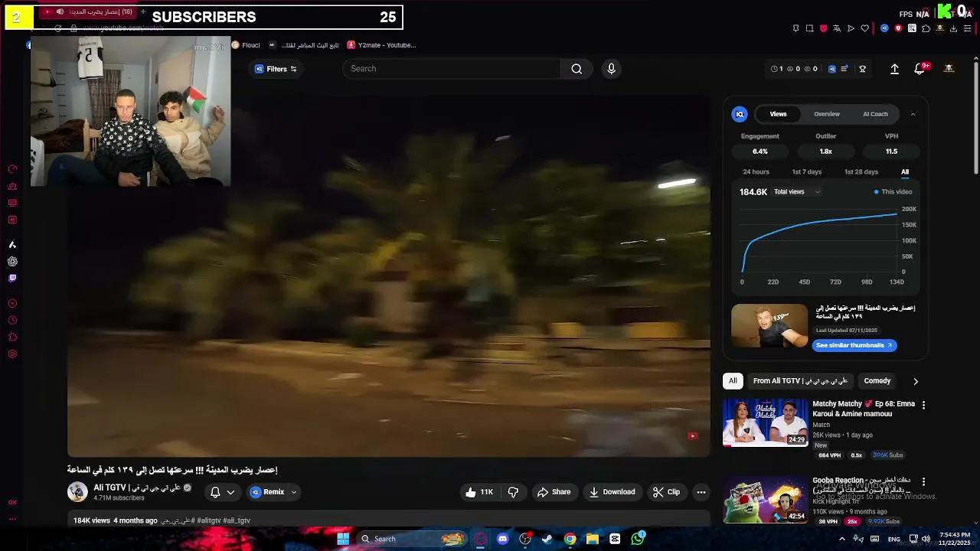Screen dimensions: 980x551
Task: Switch to the Views tab
Action: tap(778, 114)
